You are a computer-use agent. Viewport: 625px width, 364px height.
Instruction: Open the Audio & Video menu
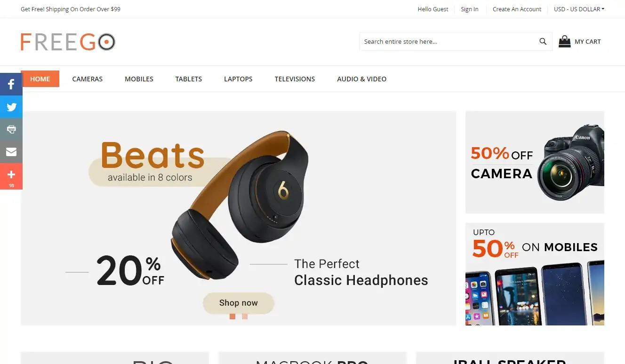(361, 79)
